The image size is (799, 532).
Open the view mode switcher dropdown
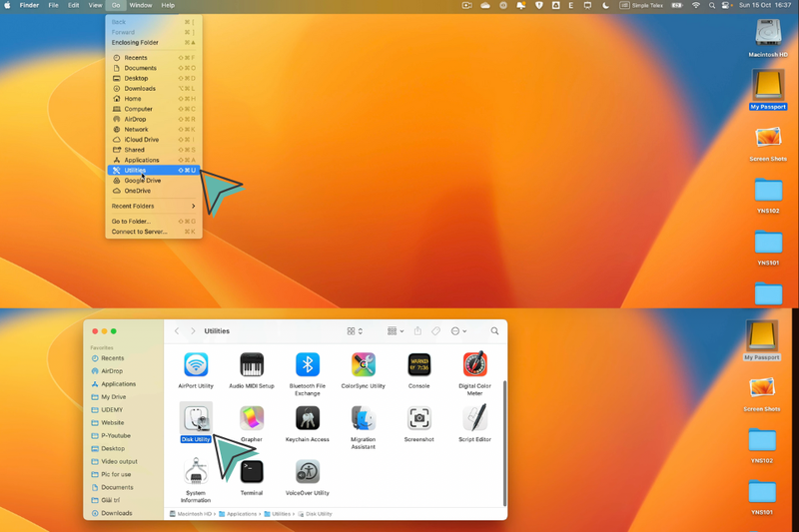click(x=355, y=331)
